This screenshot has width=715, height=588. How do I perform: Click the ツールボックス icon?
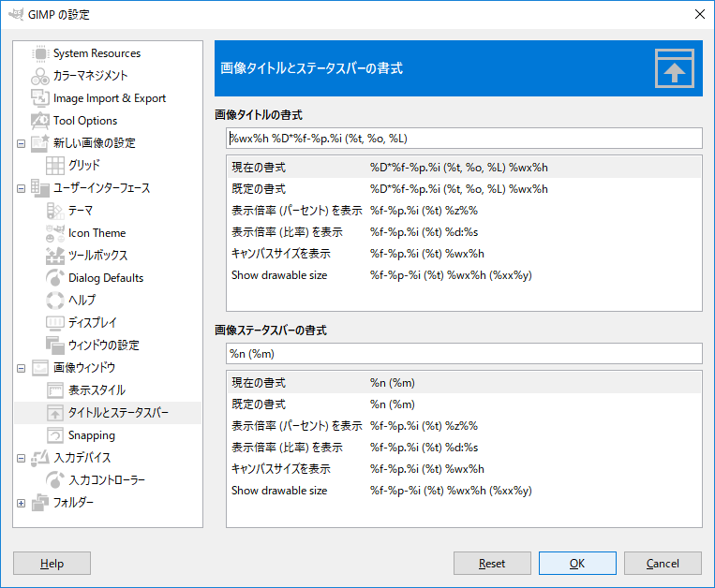coord(55,255)
